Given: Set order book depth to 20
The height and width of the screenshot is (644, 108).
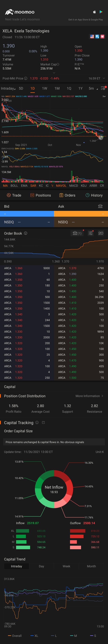Looking at the screenshot, I should coord(101,233).
